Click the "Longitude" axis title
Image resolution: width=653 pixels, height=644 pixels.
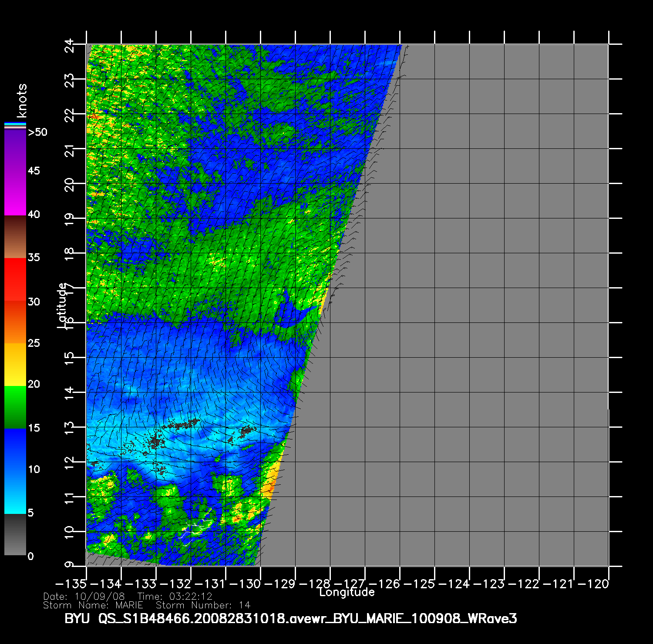click(x=347, y=592)
